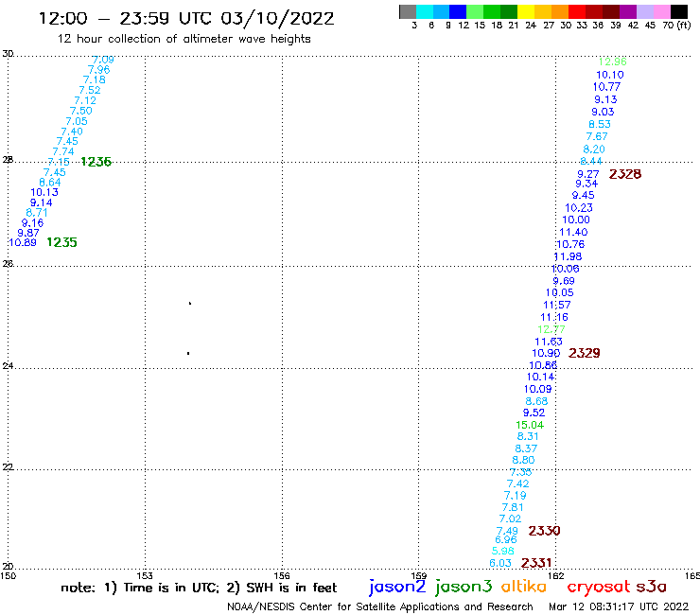Click the pink legend color swatch
The image size is (700, 615).
(662, 11)
